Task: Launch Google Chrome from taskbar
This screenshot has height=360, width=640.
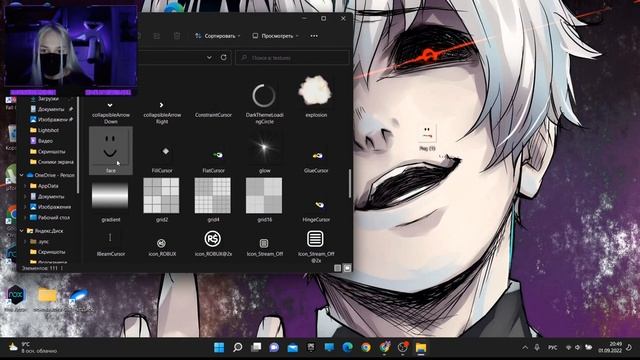Action: (x=366, y=347)
